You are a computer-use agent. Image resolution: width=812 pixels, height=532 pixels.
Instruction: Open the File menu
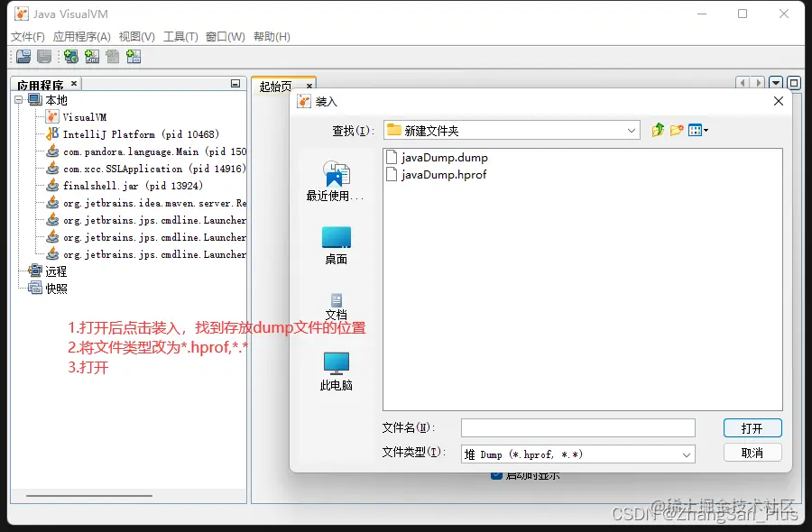[x=27, y=37]
